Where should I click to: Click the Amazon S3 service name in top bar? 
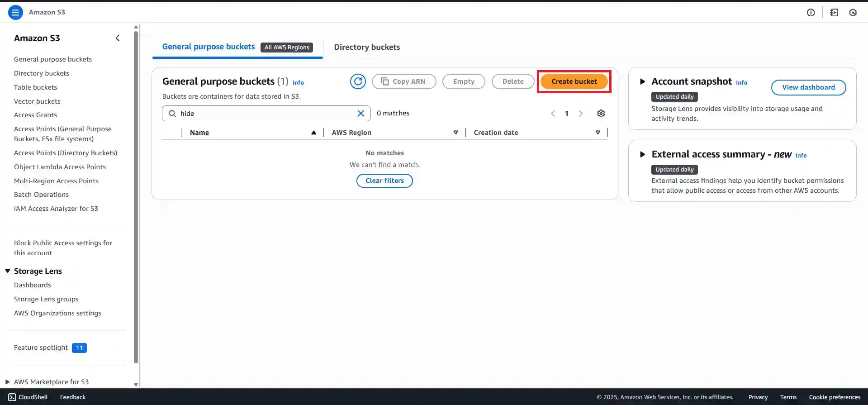[x=47, y=12]
